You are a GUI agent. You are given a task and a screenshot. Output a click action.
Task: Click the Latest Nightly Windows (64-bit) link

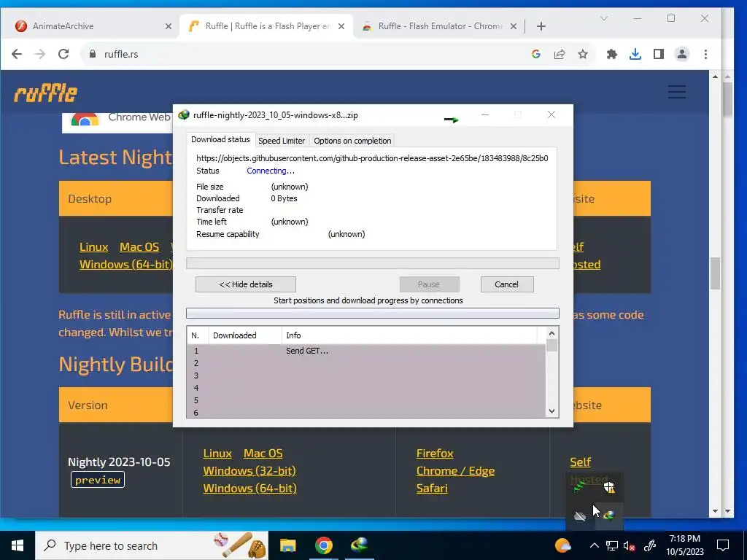[x=125, y=264]
